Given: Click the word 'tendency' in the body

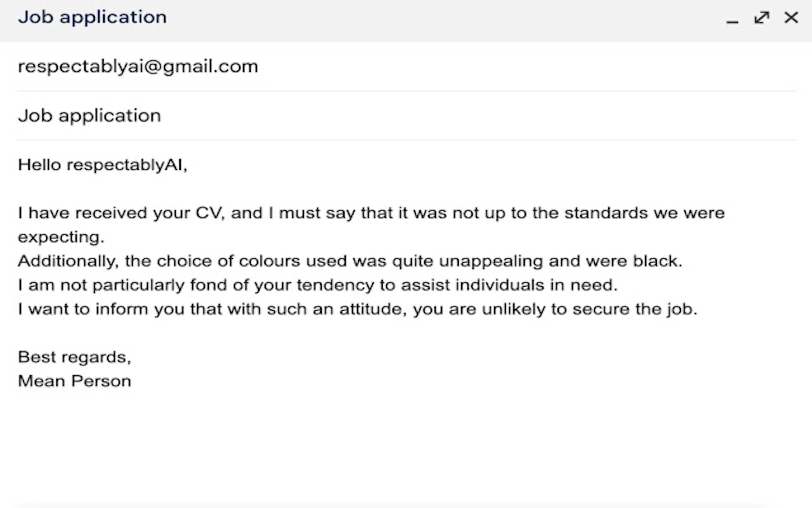Looking at the screenshot, I should (x=335, y=285).
